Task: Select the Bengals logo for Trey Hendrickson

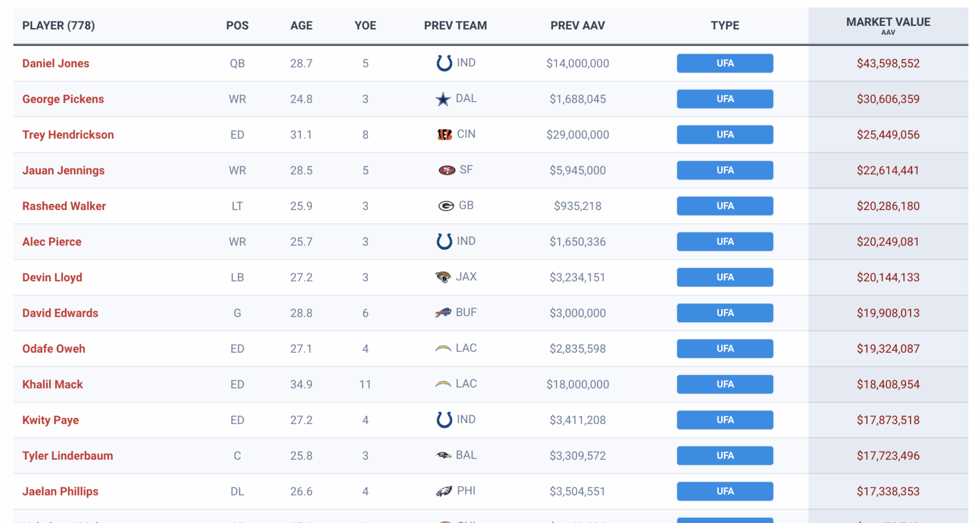Action: coord(444,134)
